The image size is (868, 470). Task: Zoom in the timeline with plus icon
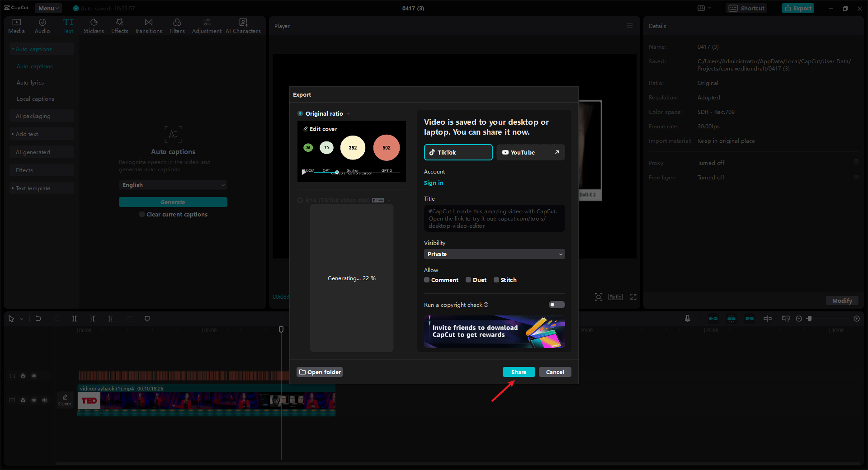tap(857, 319)
